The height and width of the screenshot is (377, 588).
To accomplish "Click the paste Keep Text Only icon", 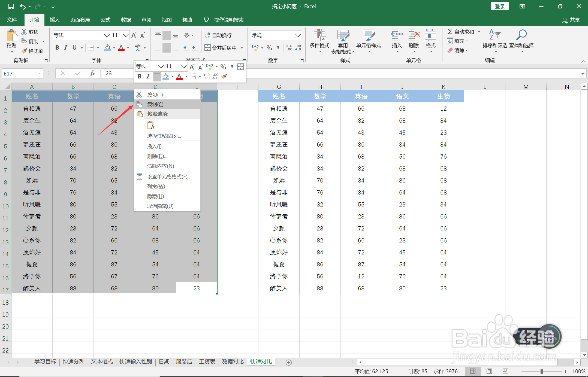I will [x=151, y=125].
